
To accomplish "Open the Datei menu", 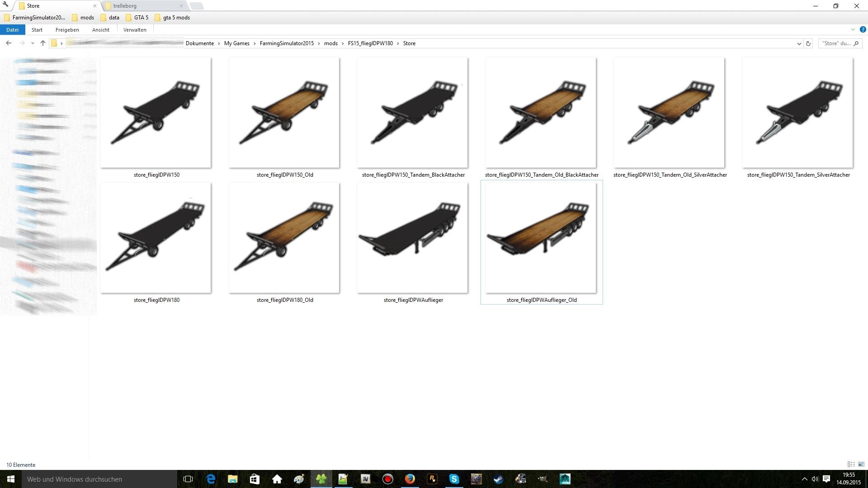I will [12, 30].
